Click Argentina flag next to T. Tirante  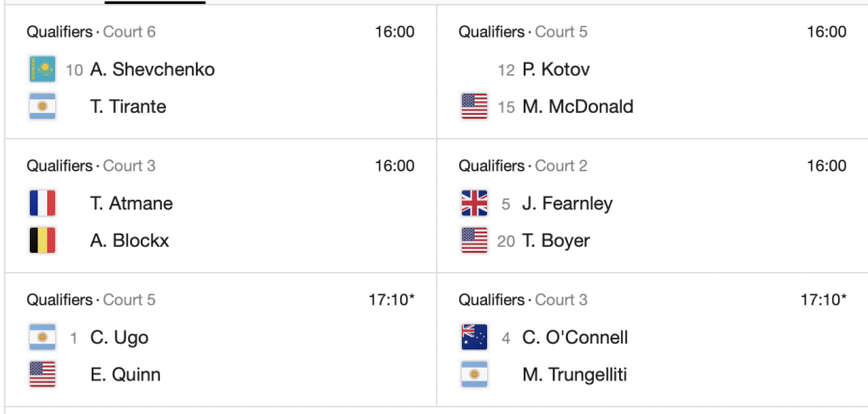(x=42, y=106)
